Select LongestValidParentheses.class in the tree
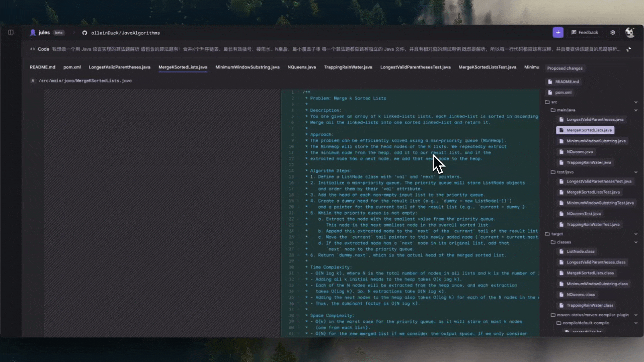644x362 pixels. [x=593, y=262]
